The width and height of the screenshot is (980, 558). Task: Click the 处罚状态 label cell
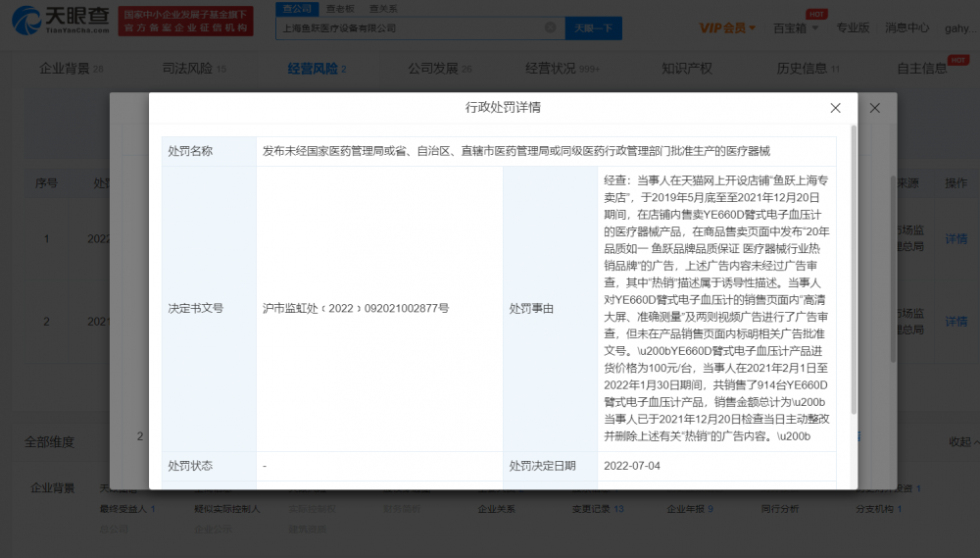(x=209, y=466)
